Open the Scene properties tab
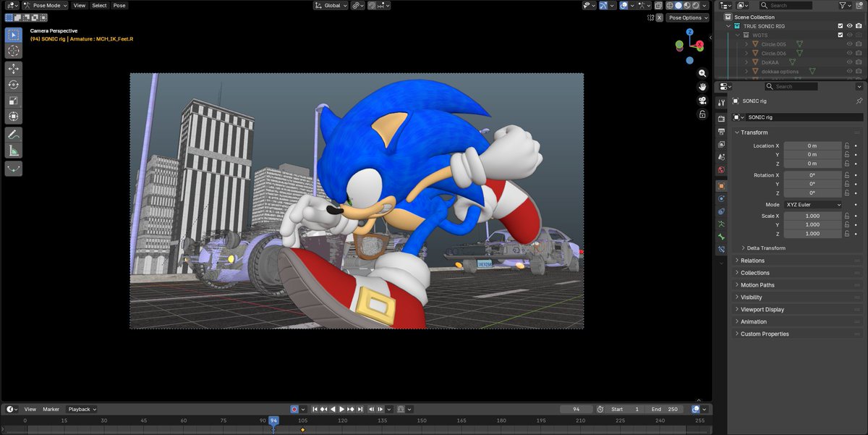The width and height of the screenshot is (868, 435). click(721, 157)
